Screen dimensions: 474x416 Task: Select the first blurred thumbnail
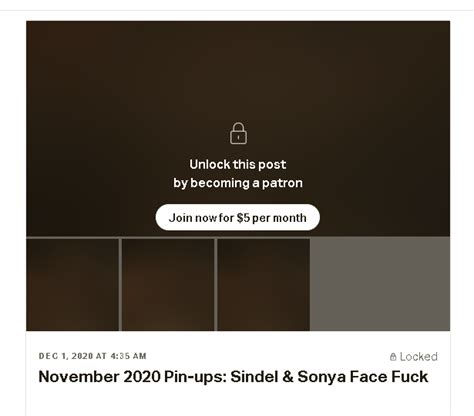(72, 284)
